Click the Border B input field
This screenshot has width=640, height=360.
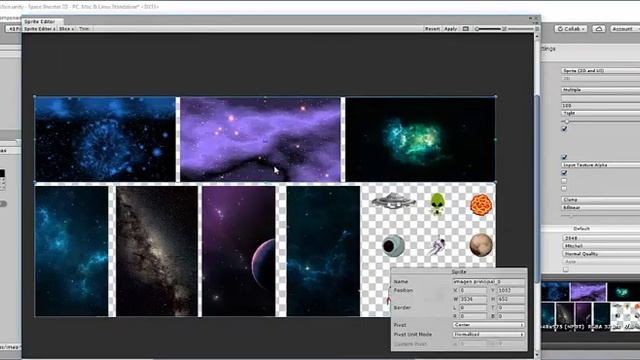[511, 316]
